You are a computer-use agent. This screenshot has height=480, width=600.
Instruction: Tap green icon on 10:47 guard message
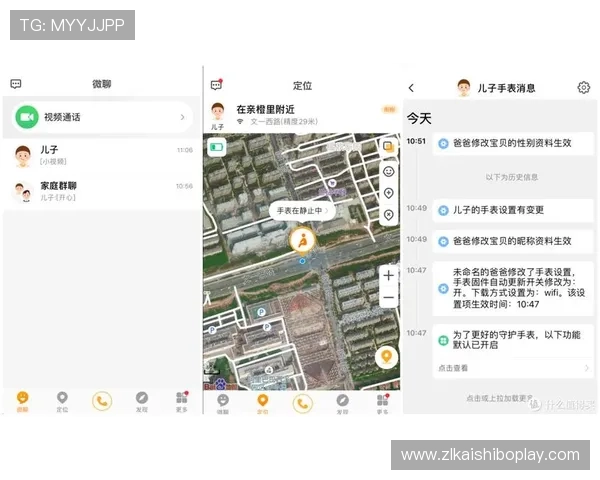pos(443,340)
